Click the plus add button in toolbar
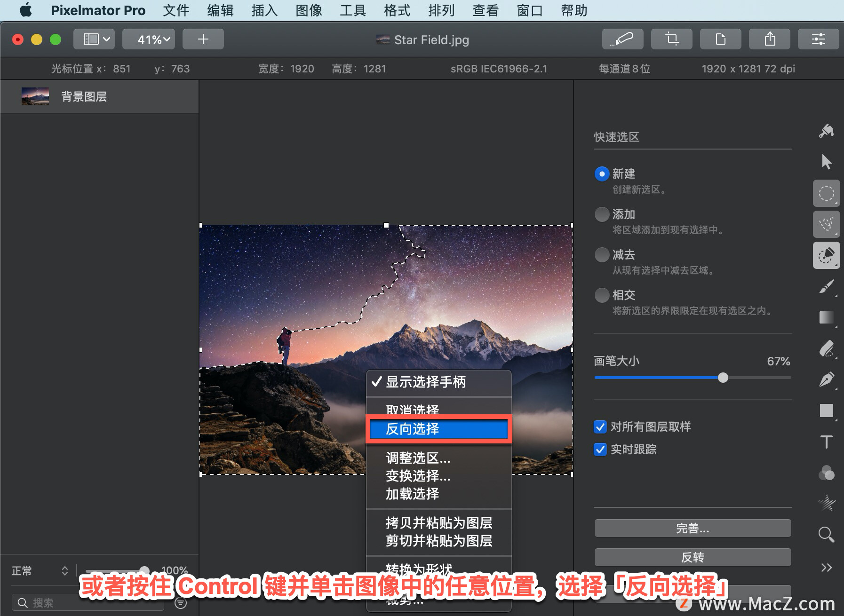The image size is (844, 616). point(203,39)
